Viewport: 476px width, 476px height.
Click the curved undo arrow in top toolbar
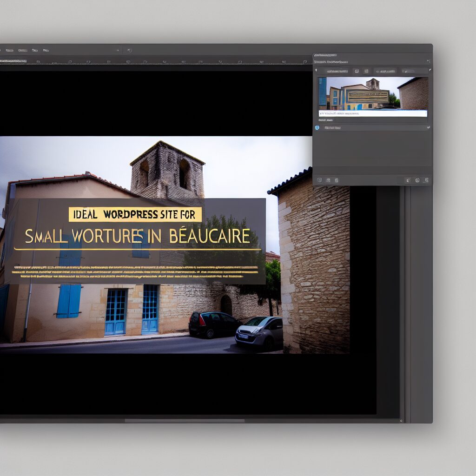tap(129, 50)
